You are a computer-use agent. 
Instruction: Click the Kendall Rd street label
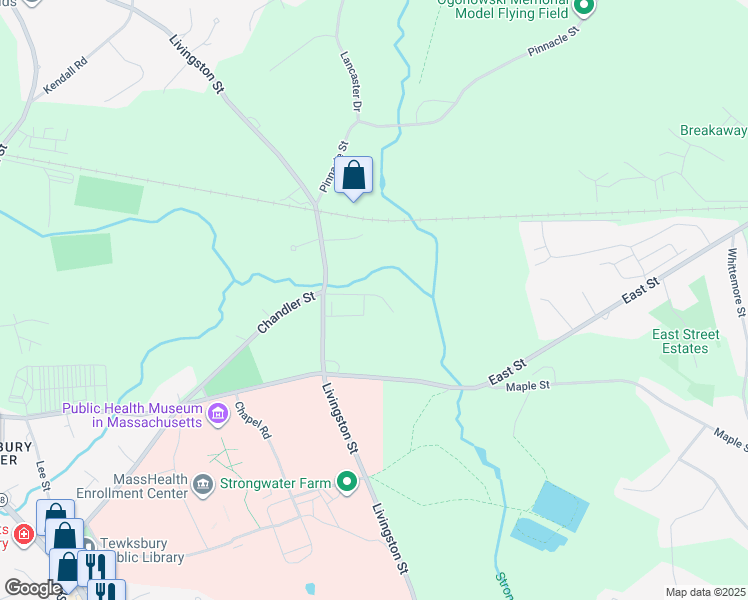(x=65, y=75)
